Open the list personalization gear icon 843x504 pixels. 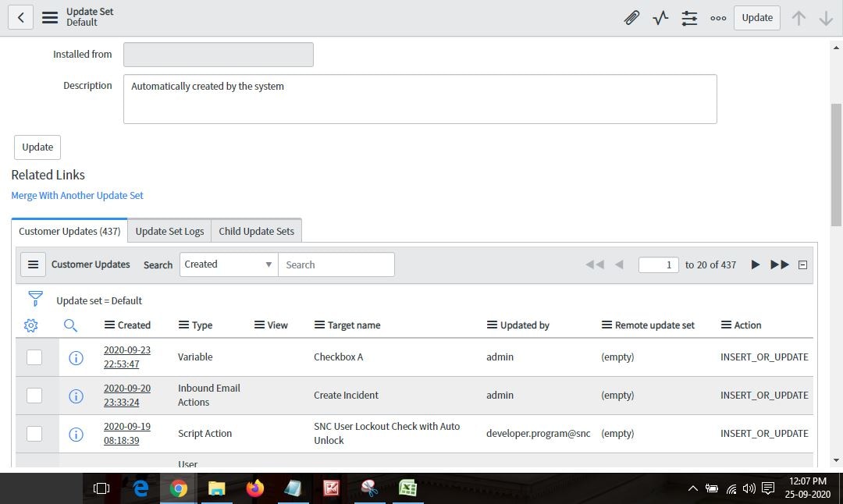tap(31, 325)
